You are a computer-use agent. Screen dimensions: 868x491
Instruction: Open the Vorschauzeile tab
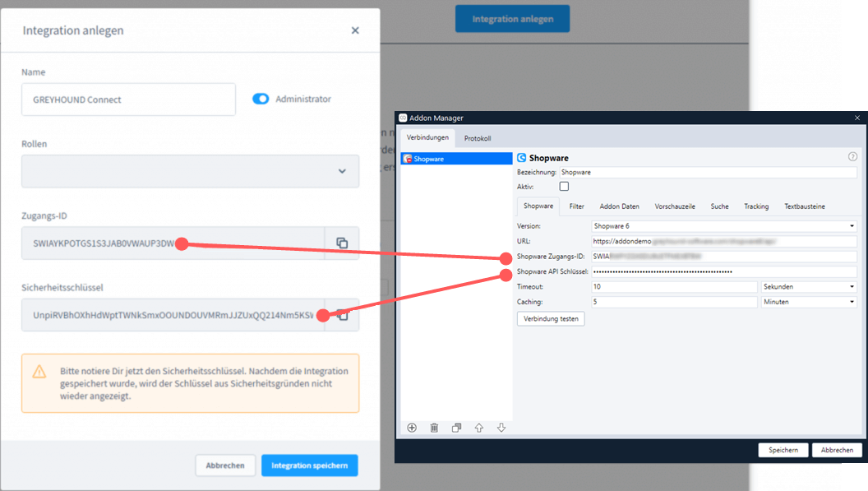tap(675, 206)
